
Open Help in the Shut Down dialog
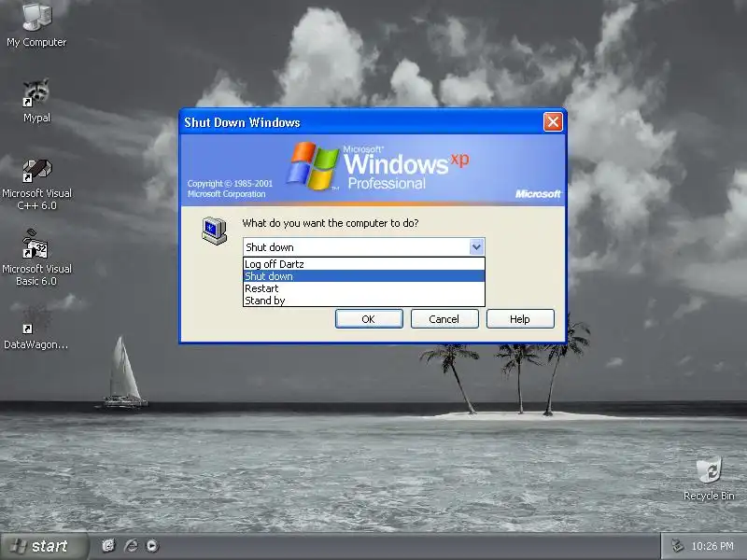pyautogui.click(x=520, y=319)
